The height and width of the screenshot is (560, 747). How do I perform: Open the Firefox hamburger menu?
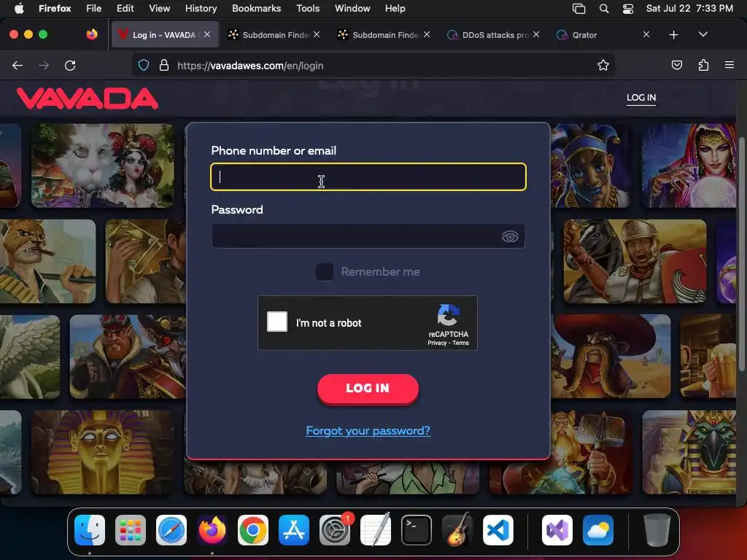click(x=729, y=65)
